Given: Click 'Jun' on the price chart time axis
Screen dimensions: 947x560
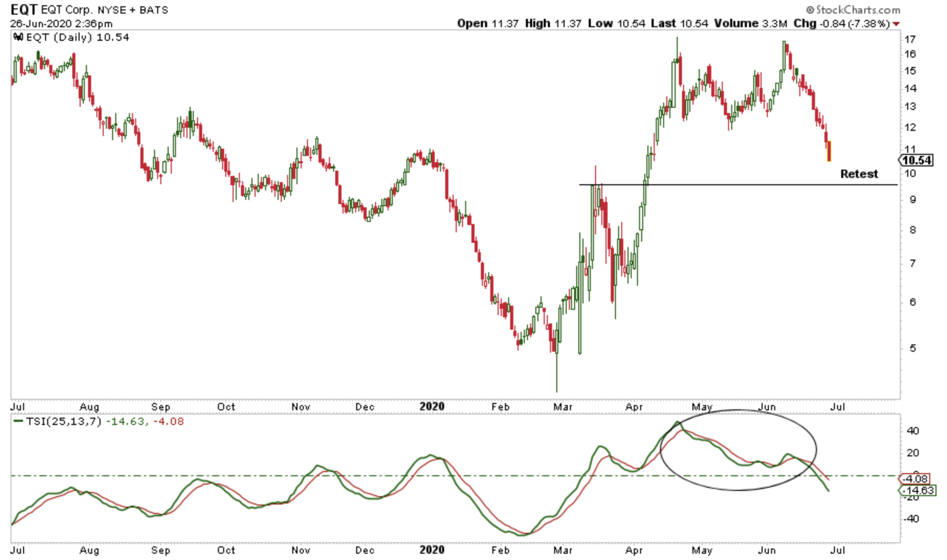Looking at the screenshot, I should coord(767,407).
